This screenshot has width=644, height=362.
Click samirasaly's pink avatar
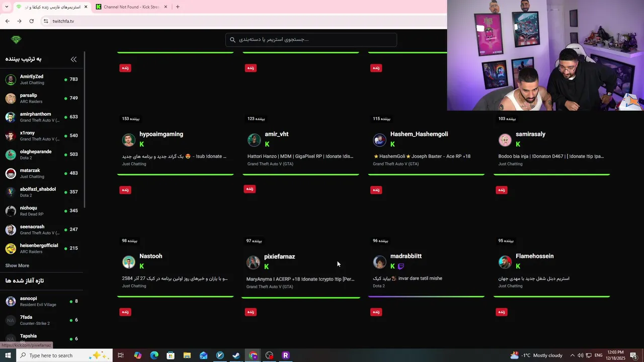(x=505, y=140)
